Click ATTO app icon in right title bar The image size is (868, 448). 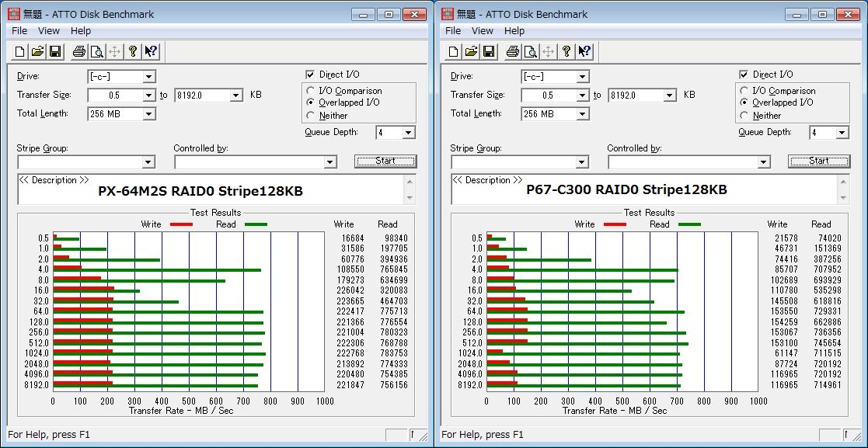(x=448, y=14)
